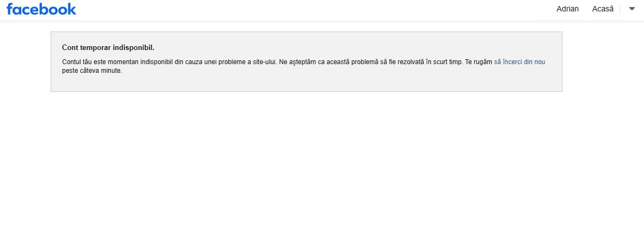Retry loading using the blue retry link
644x237 pixels.
[x=519, y=62]
